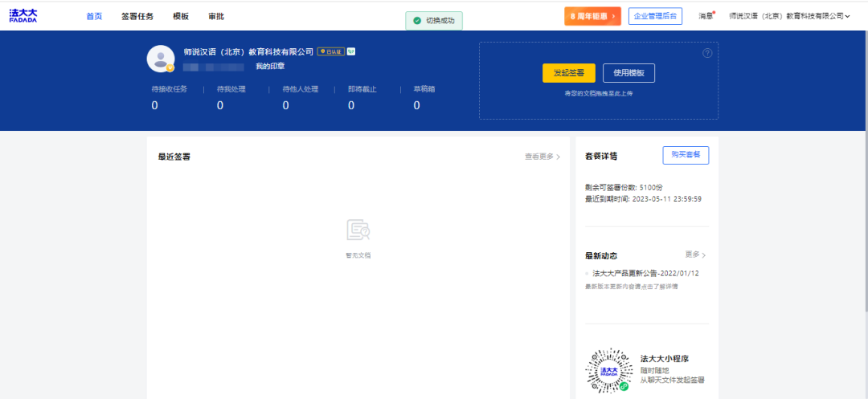Click the company name in the blue header
This screenshot has height=399, width=868.
pos(248,51)
